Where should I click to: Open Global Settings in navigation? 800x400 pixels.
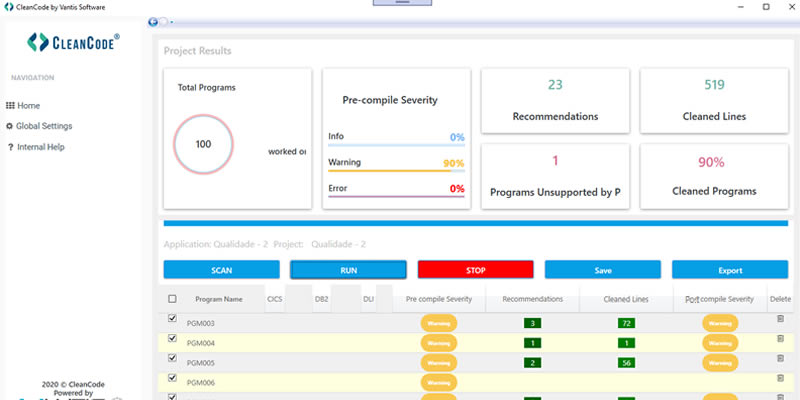click(x=44, y=126)
